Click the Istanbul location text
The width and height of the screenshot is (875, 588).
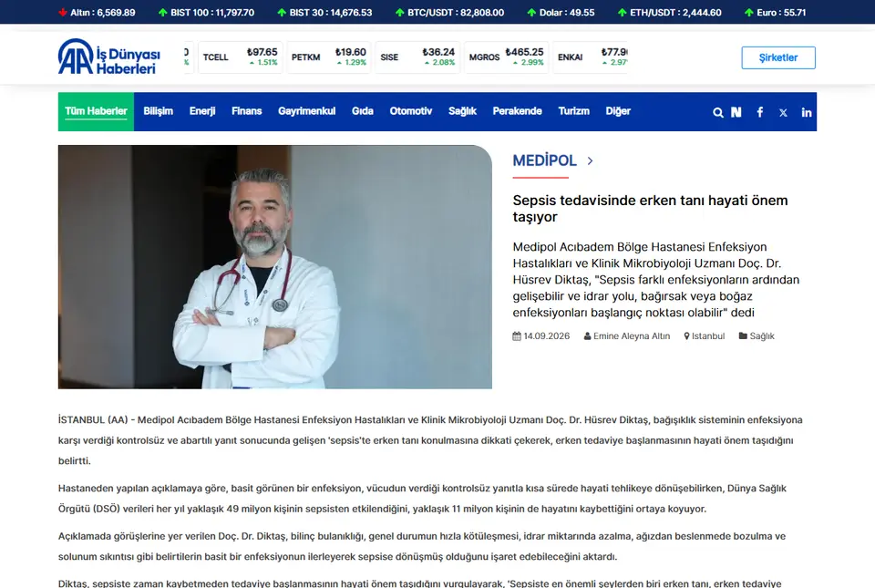pyautogui.click(x=708, y=335)
